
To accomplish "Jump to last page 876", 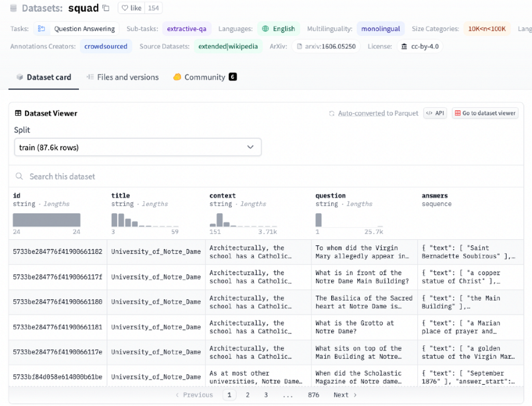I will 313,395.
